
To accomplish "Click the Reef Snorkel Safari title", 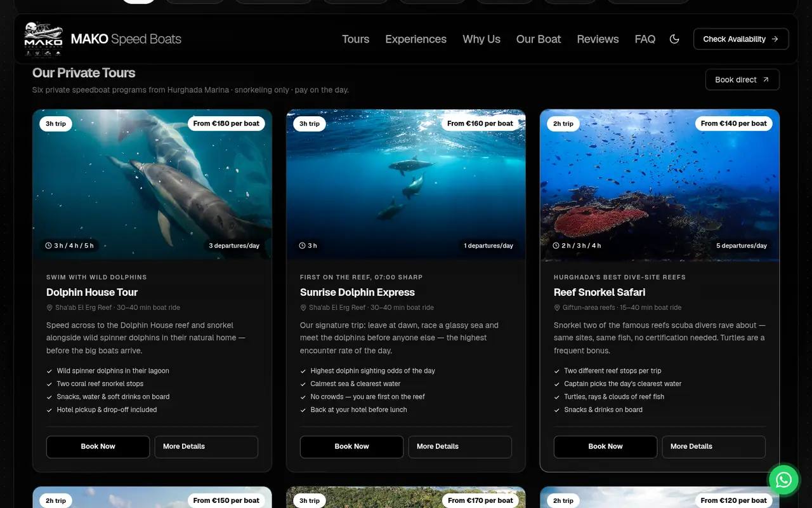I will click(x=599, y=292).
